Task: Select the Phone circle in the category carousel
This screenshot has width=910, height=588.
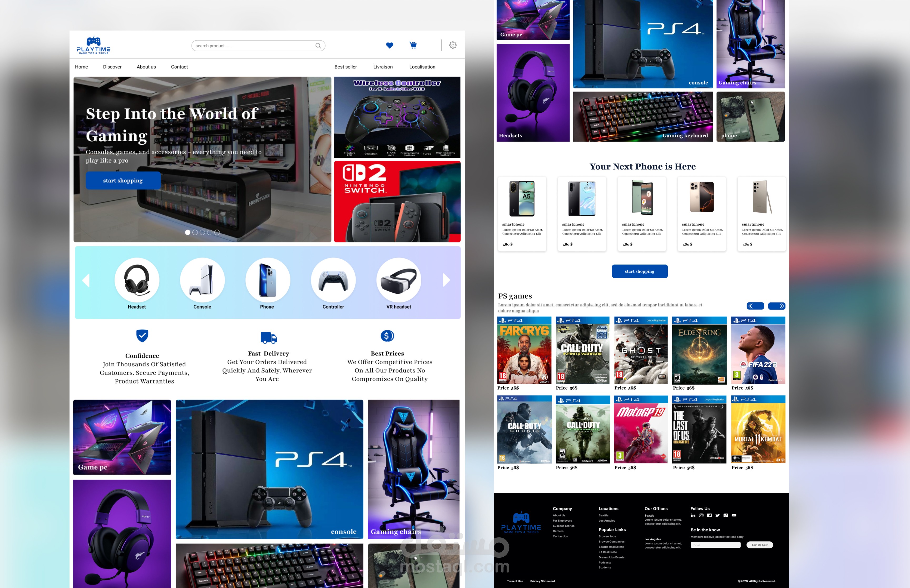Action: 268,280
